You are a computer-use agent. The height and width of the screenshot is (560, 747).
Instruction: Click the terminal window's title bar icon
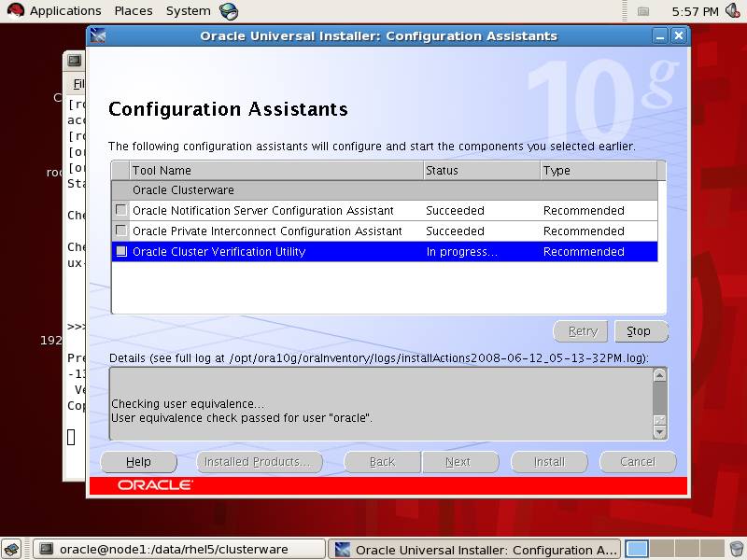pos(75,61)
